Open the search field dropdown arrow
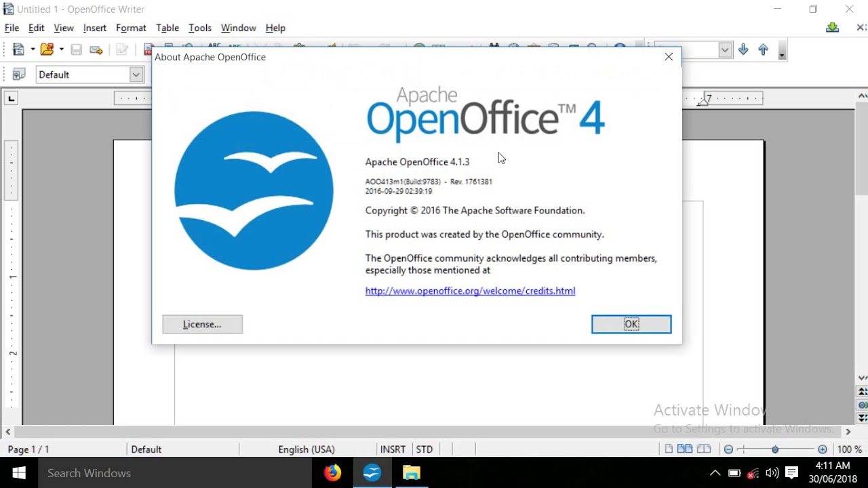The height and width of the screenshot is (488, 868). (726, 49)
